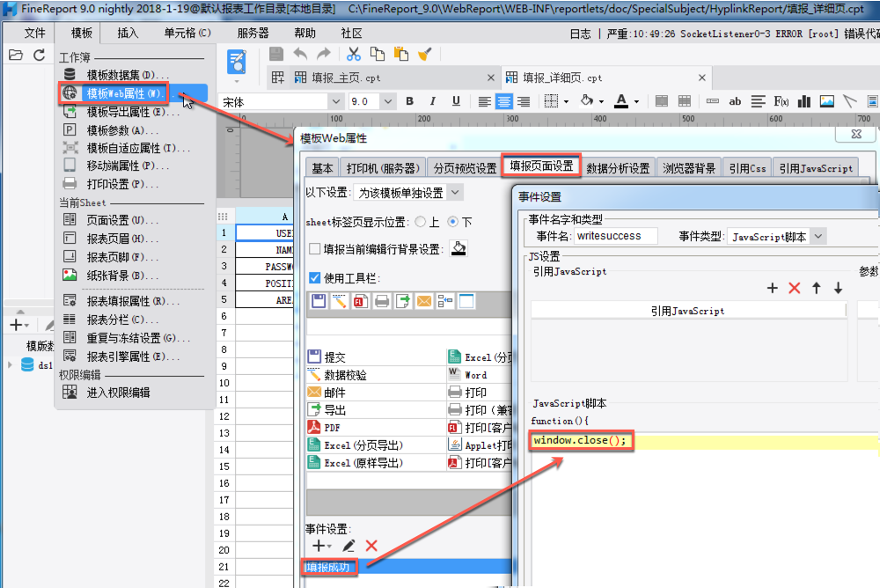Screen dimensions: 880x588
Task: Toggle Underline formatting
Action: tap(456, 101)
